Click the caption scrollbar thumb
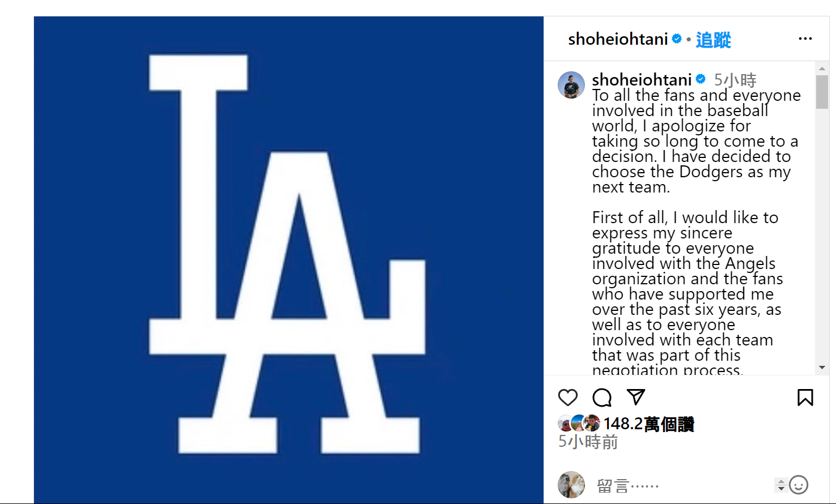The width and height of the screenshot is (836, 504). point(822,91)
